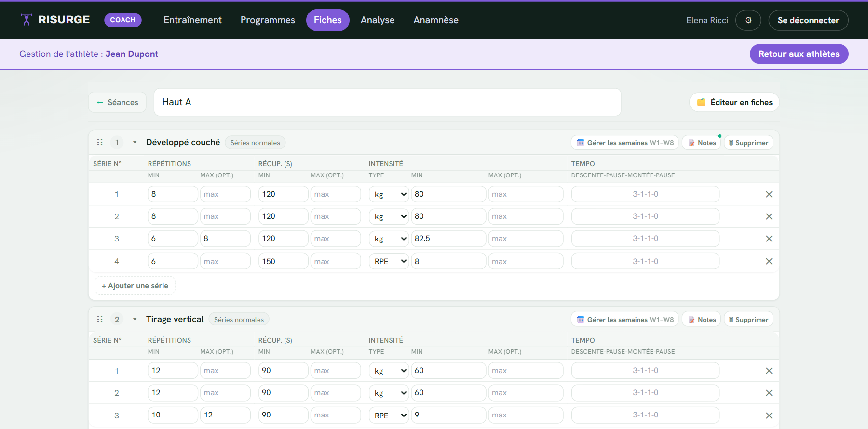Collapse the Développé couché exercise

coord(135,142)
